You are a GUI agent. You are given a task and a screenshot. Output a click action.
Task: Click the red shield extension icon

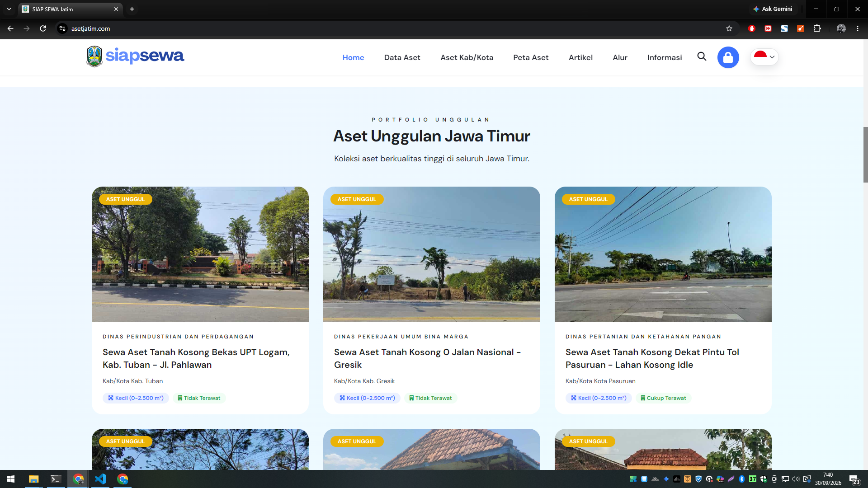(752, 28)
